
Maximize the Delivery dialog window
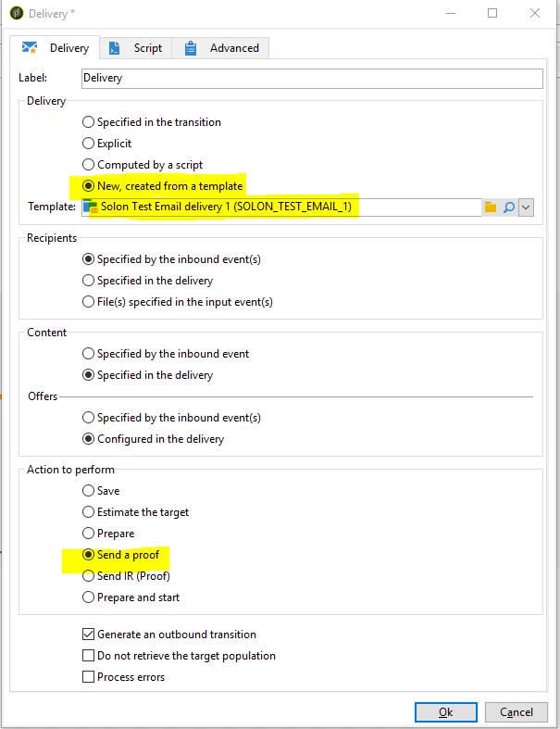pos(492,13)
